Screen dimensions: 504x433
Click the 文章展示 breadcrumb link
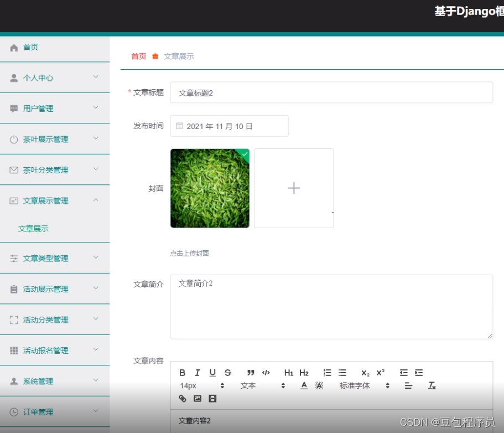click(179, 56)
